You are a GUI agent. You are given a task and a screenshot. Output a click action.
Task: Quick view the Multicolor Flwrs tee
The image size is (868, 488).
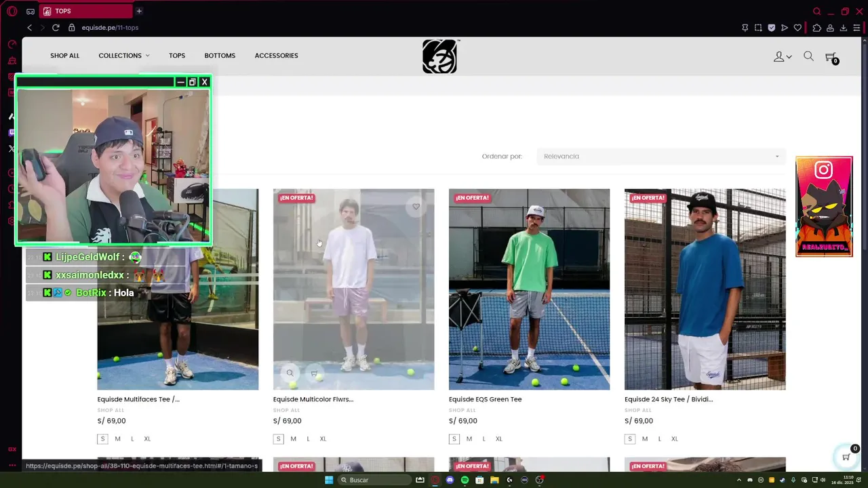290,373
